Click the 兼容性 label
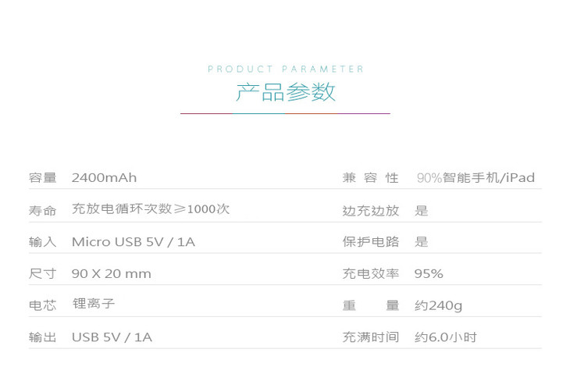Screen dimensions: 570x392 [x=370, y=178]
